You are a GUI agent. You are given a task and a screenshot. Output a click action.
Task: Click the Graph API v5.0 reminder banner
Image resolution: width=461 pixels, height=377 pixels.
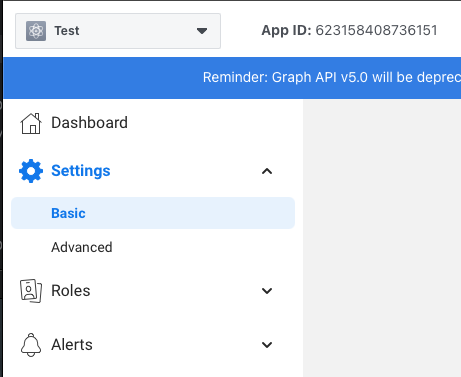[x=232, y=78]
